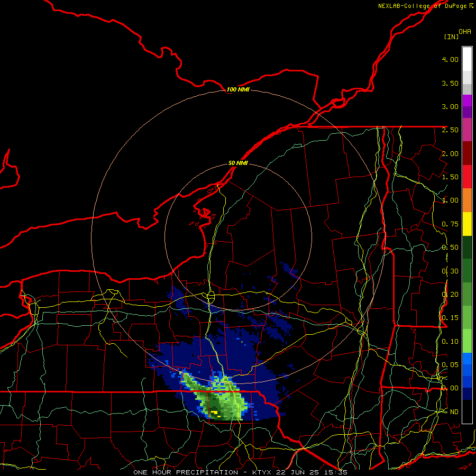This screenshot has height=476, width=476.
Task: Click the 1.50 legend value
Action: coord(450,177)
